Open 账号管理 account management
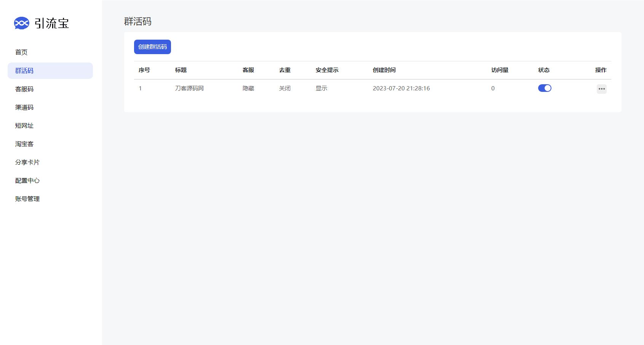The width and height of the screenshot is (644, 345). coord(27,199)
